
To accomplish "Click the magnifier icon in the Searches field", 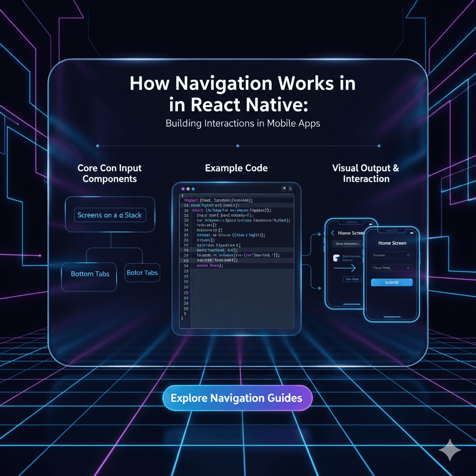I will pos(408,255).
